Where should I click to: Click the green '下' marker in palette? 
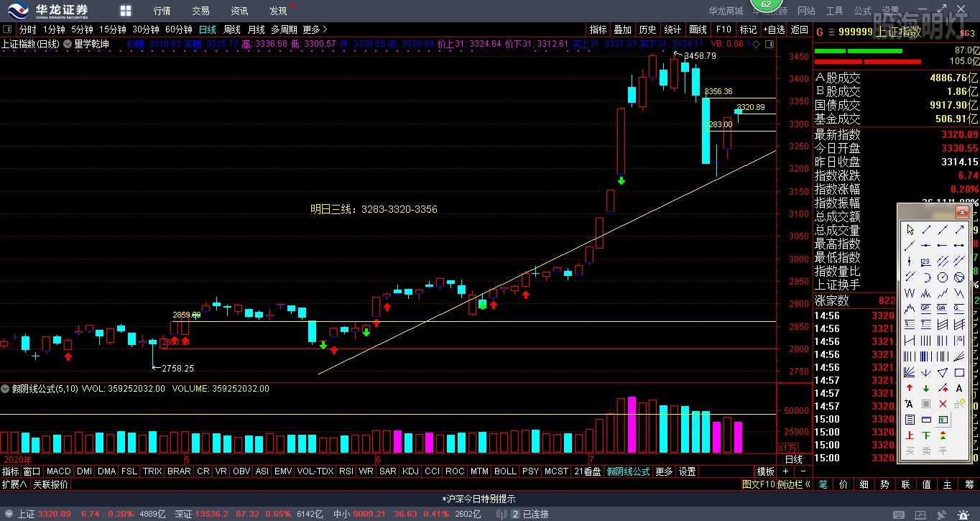[x=926, y=435]
